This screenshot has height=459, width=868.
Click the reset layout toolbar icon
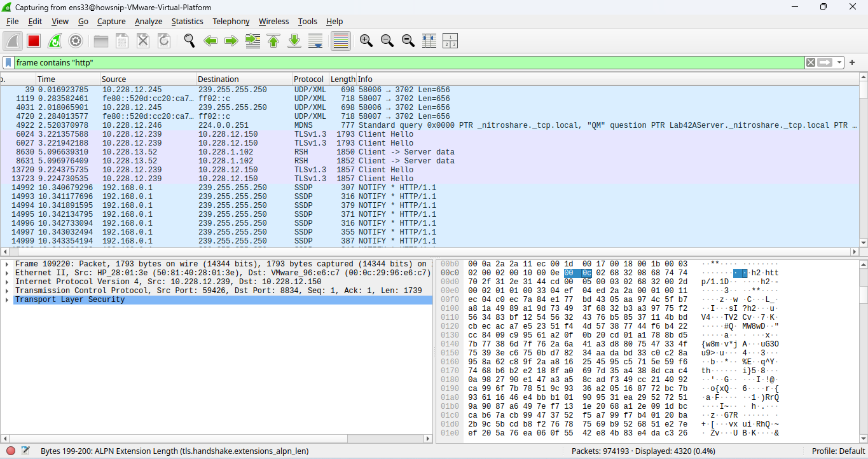(x=450, y=41)
